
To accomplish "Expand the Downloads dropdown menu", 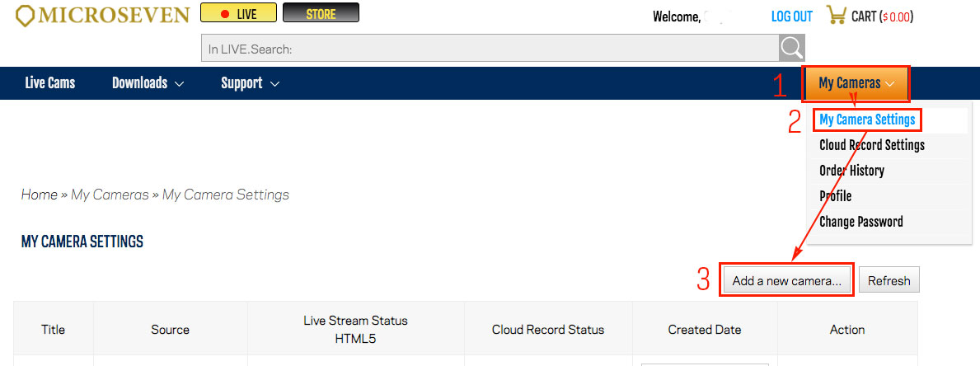I will [x=148, y=83].
